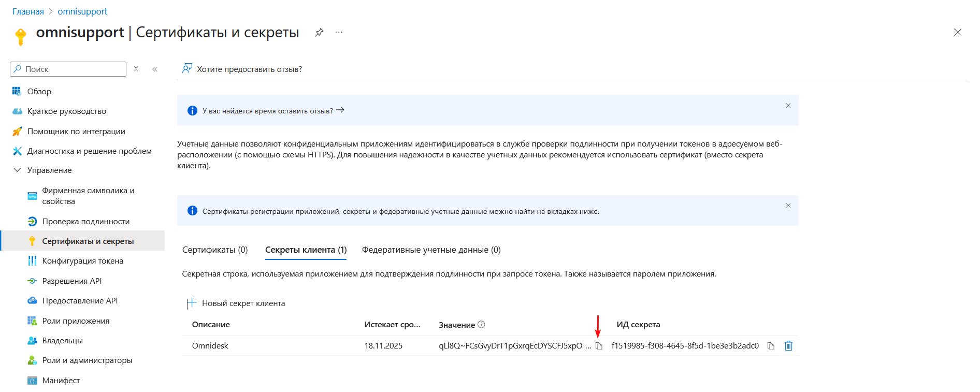980x392 pixels.
Task: Click the Роли приложения icon
Action: pyautogui.click(x=32, y=321)
